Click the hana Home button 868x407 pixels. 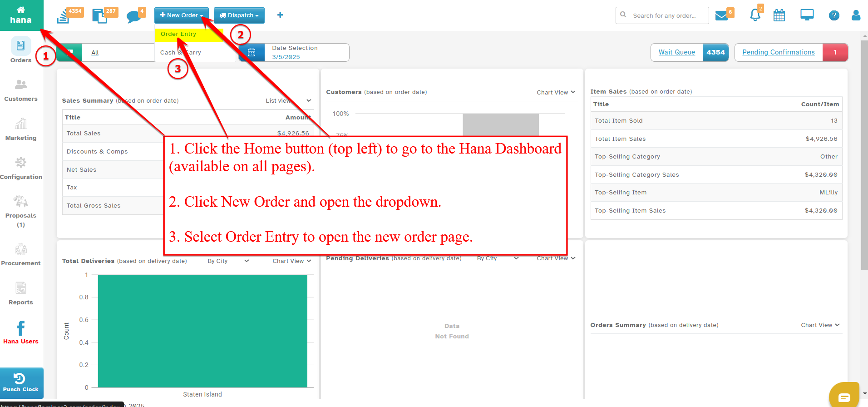21,15
